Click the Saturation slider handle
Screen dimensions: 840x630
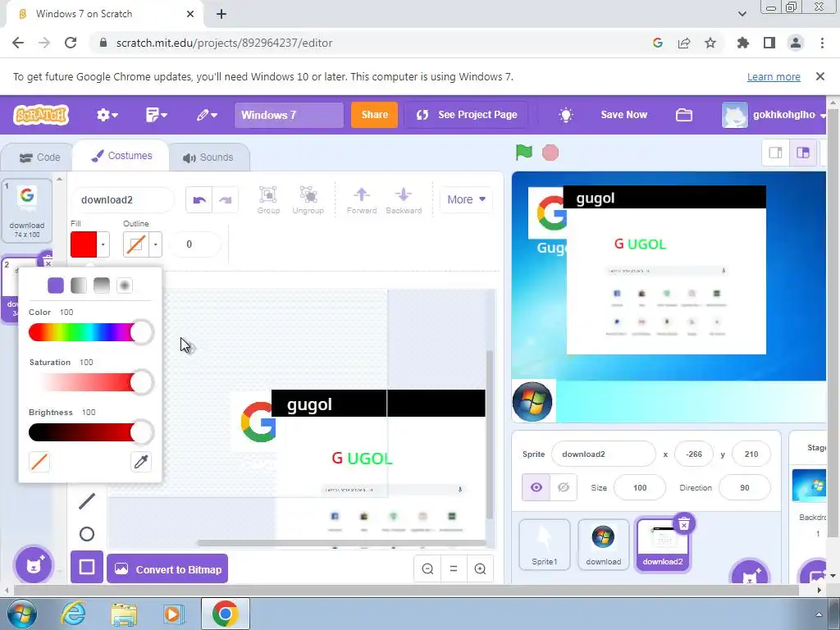tap(141, 382)
